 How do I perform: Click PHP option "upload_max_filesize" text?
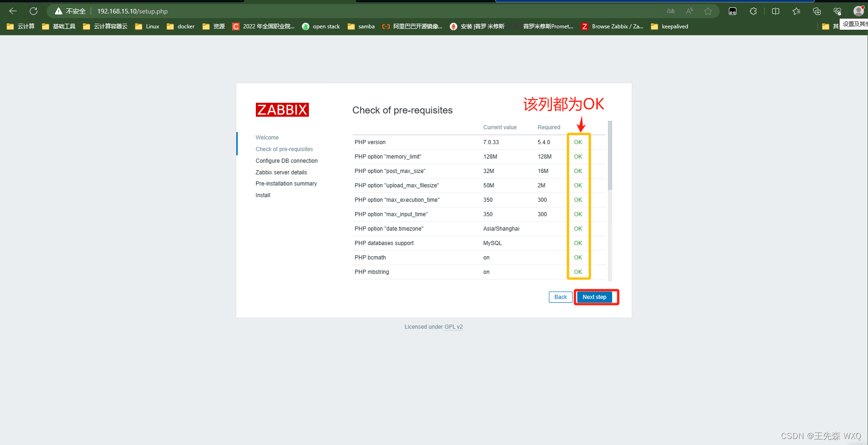tap(397, 186)
